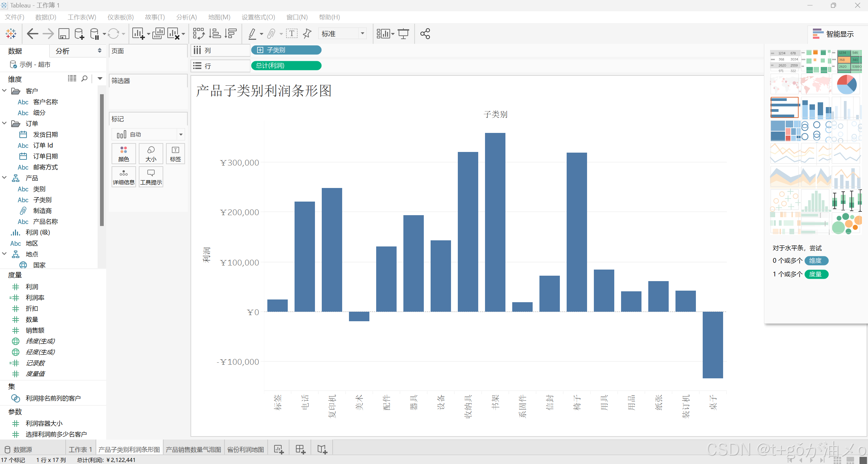Collapse the 客户 folder in dimensions
Image resolution: width=868 pixels, height=464 pixels.
click(5, 91)
